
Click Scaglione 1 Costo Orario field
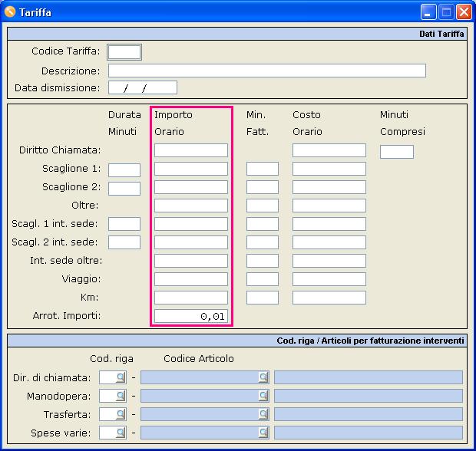pos(329,169)
